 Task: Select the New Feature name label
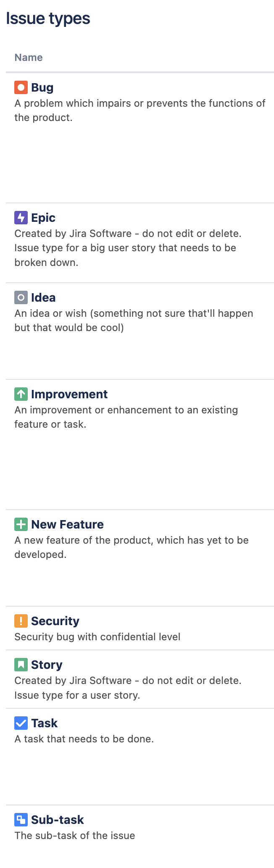(67, 524)
